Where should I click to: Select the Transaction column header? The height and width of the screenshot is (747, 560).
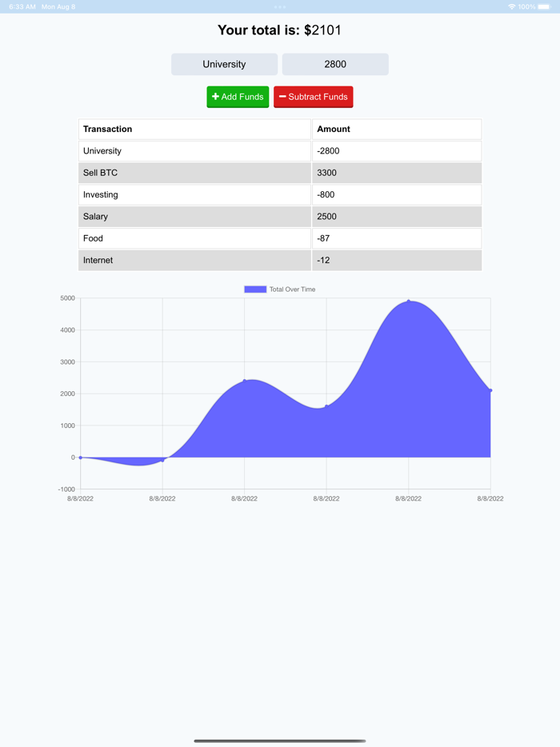(194, 129)
